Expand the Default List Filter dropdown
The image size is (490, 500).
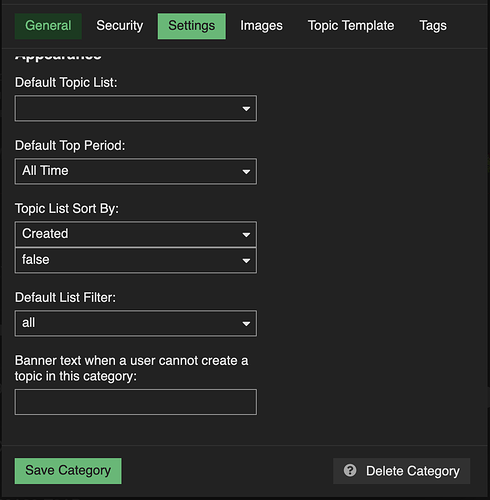point(136,323)
